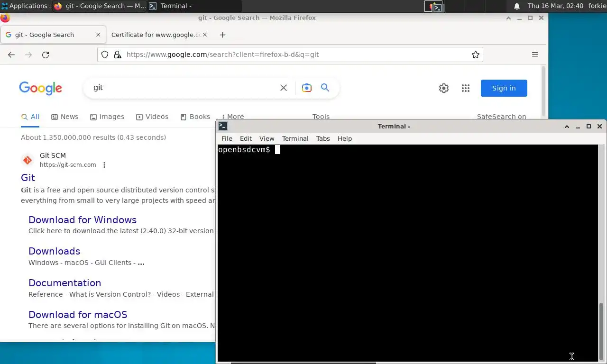Open the Google apps grid

click(466, 88)
